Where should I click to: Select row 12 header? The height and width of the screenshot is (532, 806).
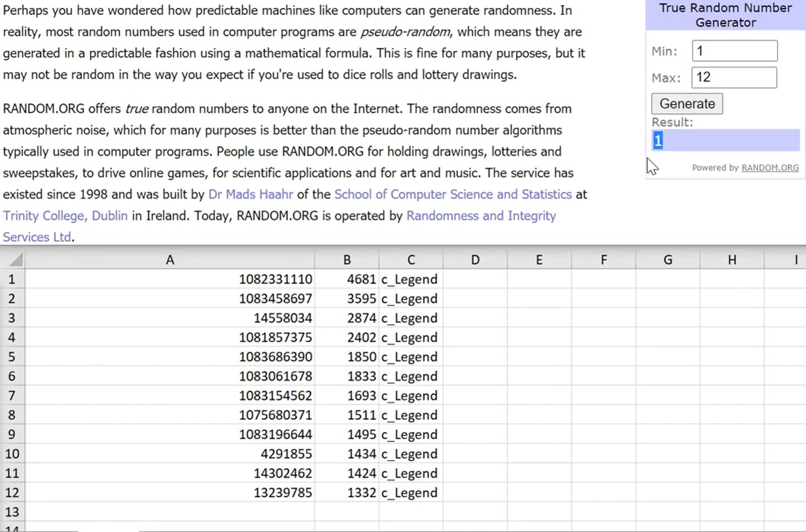[12, 492]
